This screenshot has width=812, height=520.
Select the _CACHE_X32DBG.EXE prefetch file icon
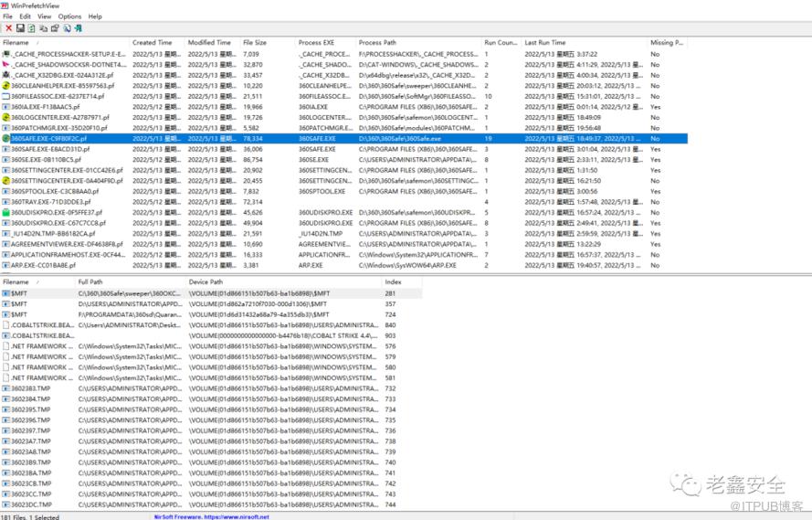tap(5, 75)
